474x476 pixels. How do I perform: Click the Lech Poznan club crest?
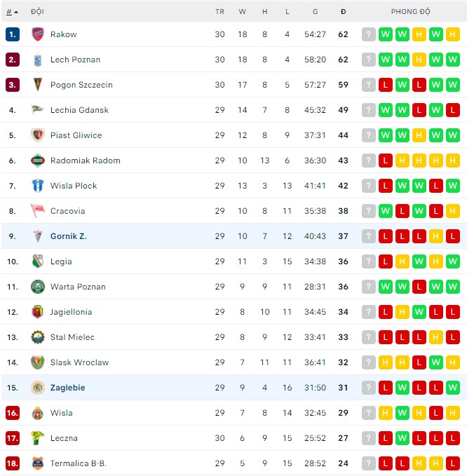click(x=37, y=60)
